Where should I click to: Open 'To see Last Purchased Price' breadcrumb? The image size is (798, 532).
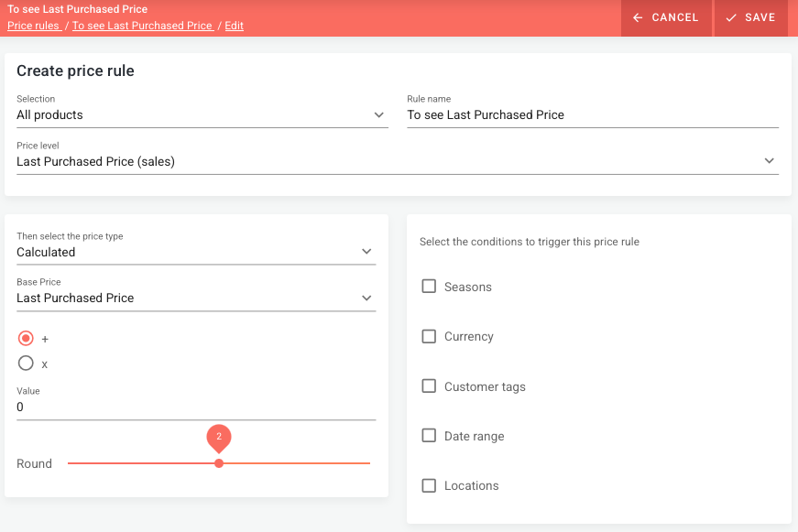[142, 26]
